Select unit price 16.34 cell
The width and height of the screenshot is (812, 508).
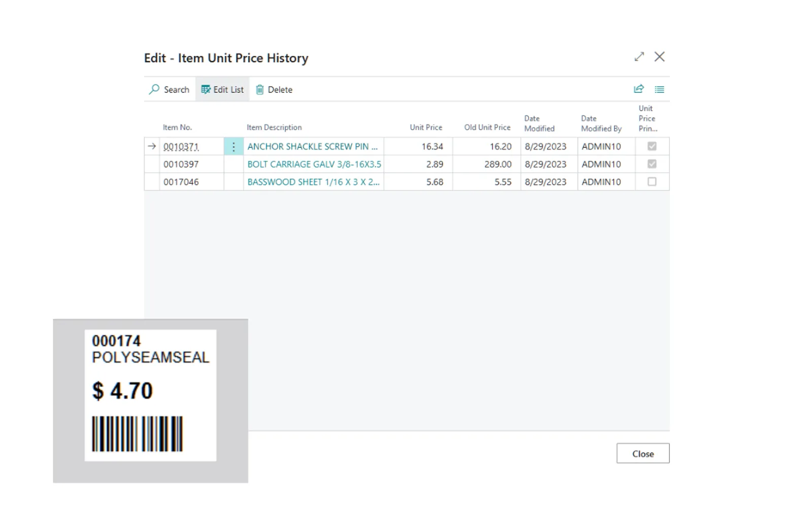pyautogui.click(x=418, y=147)
